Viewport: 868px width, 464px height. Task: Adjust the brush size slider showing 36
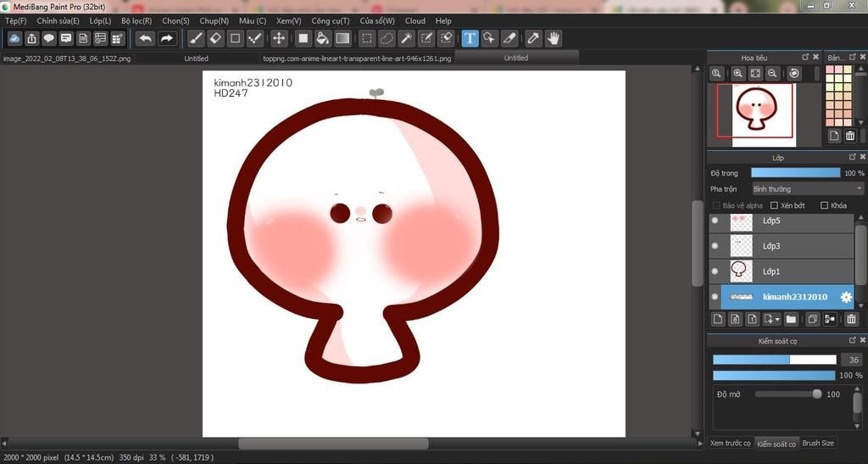point(775,360)
